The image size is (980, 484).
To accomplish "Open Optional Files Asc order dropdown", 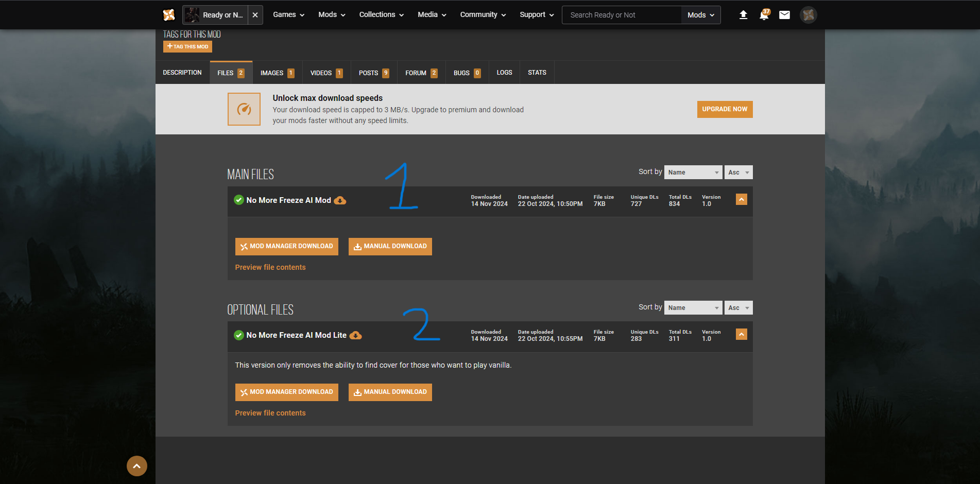I will point(738,308).
